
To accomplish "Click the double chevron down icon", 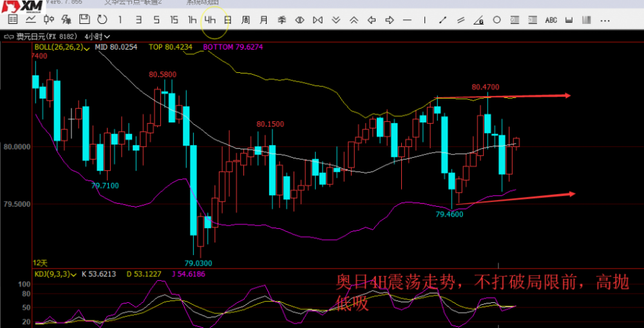I will click(336, 20).
